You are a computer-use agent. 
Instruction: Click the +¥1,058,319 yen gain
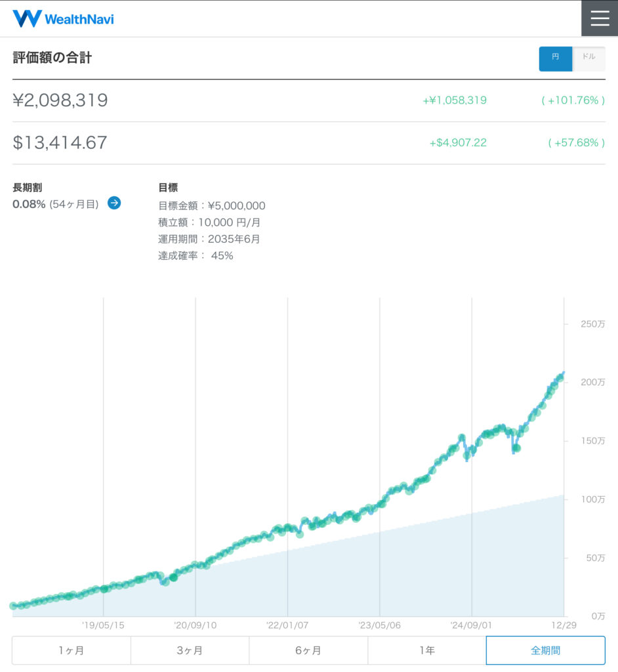click(x=455, y=100)
